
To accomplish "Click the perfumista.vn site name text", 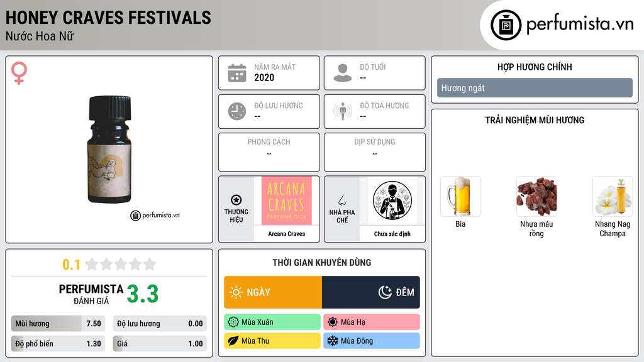I will click(x=580, y=25).
